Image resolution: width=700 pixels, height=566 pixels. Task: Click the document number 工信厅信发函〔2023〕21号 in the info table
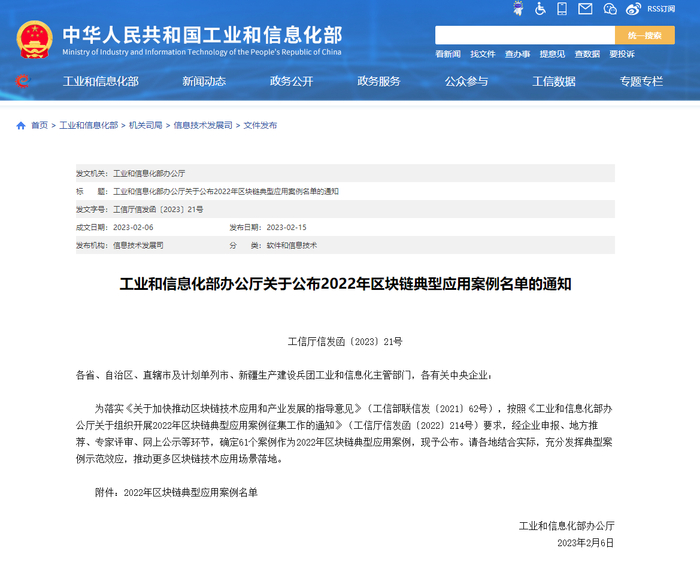[158, 209]
